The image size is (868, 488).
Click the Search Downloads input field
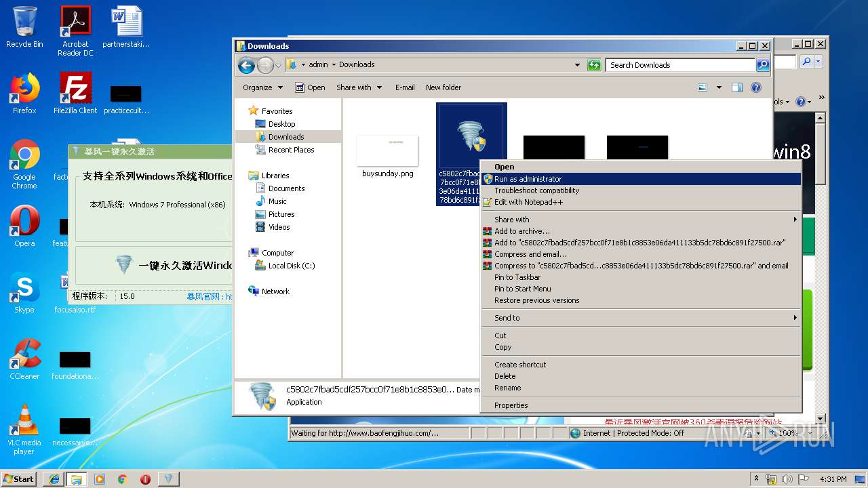(x=680, y=65)
